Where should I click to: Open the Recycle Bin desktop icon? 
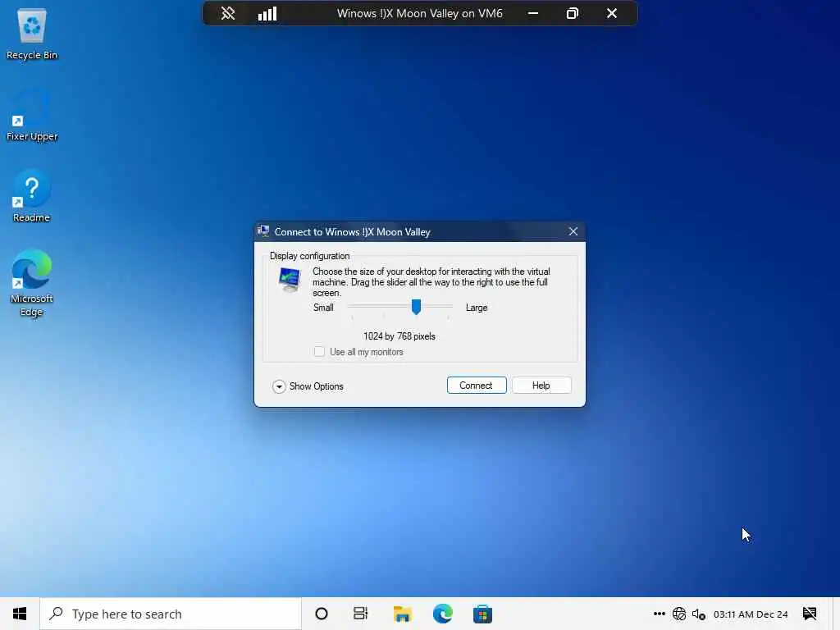pos(32,34)
